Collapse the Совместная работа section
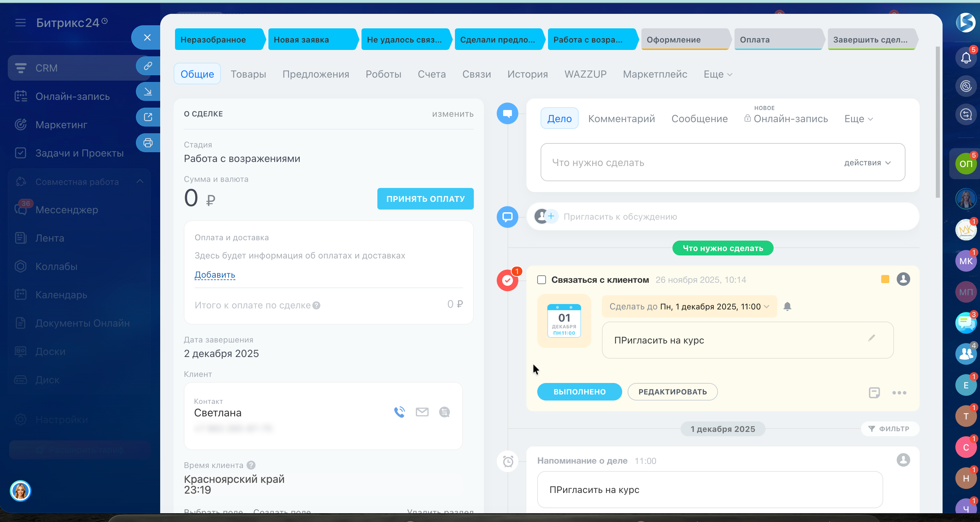This screenshot has height=522, width=980. point(140,182)
